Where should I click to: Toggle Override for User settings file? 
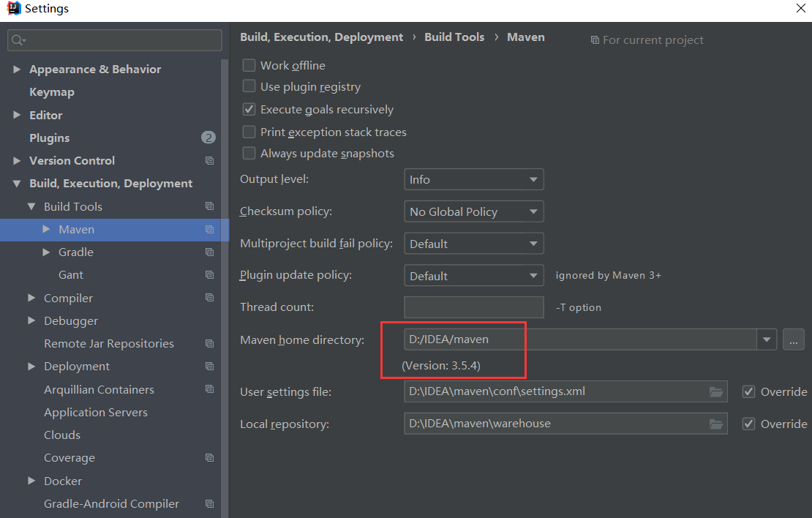click(748, 391)
